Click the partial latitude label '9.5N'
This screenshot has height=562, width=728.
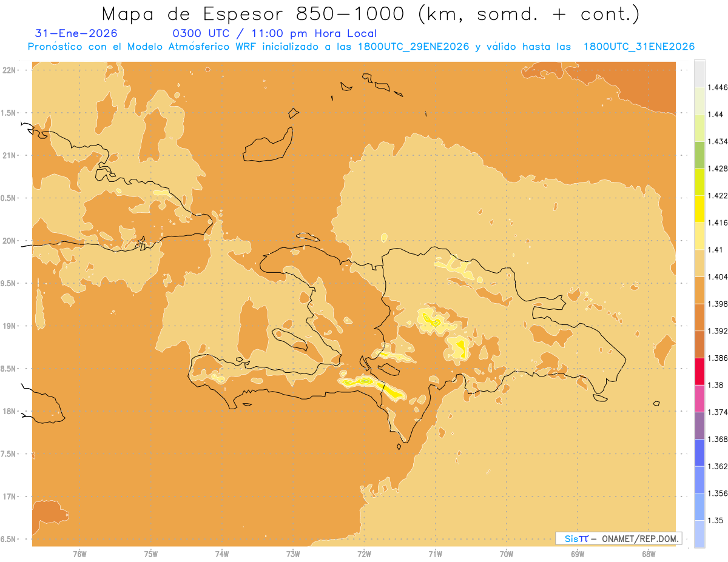8,283
